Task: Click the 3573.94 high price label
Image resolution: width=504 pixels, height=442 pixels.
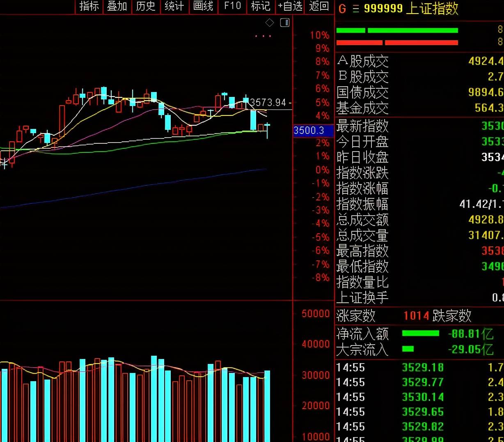Action: (268, 102)
